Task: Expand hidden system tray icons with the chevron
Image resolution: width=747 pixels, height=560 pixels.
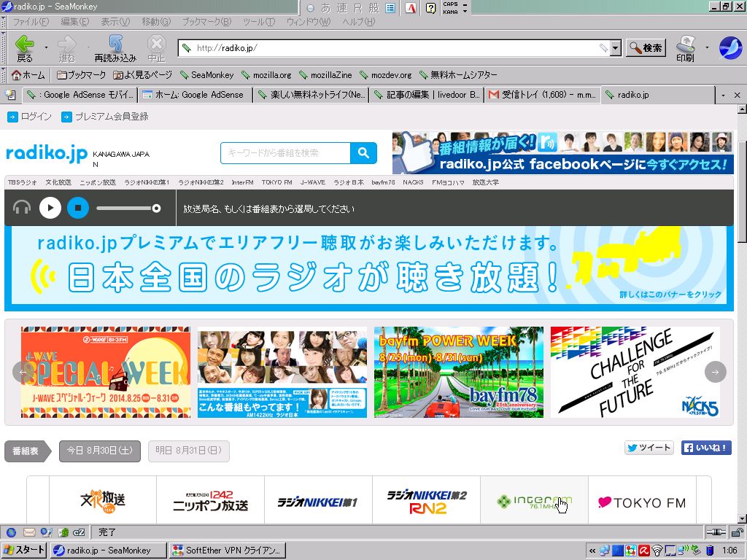Action: [592, 551]
